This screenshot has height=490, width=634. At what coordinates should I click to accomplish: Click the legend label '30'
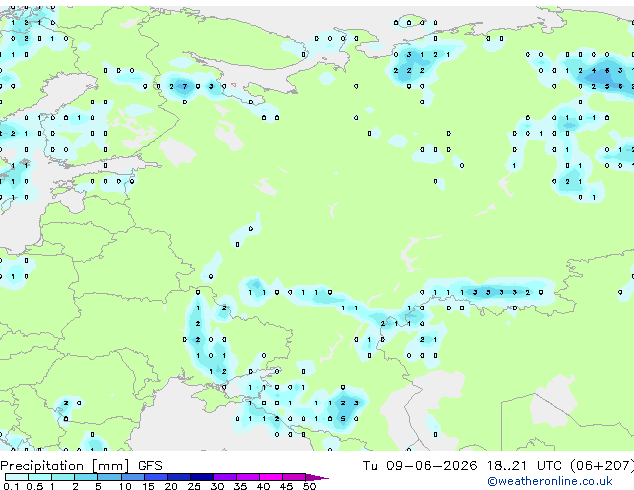(x=218, y=486)
